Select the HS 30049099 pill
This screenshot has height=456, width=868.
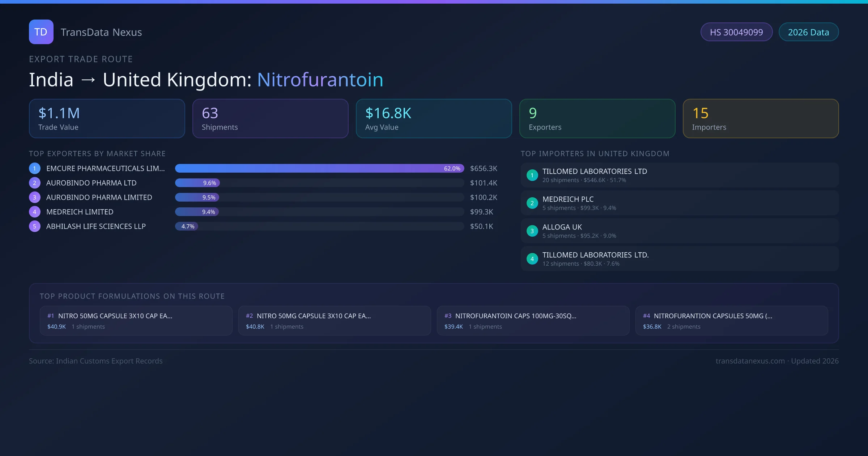click(736, 32)
